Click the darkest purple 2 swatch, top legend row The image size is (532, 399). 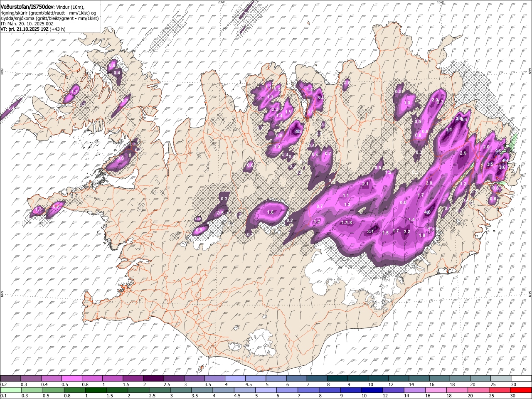point(153,378)
